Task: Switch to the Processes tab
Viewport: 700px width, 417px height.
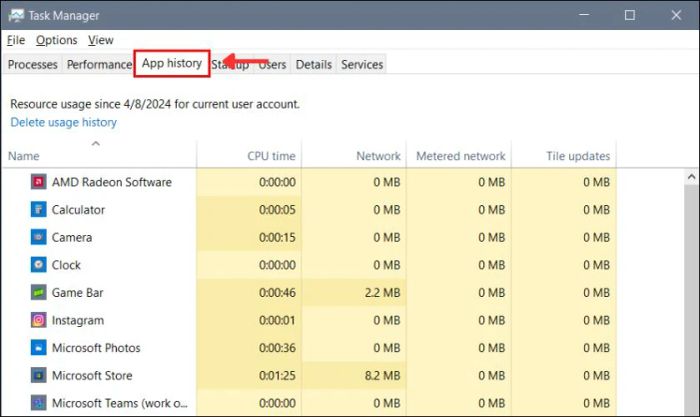Action: 33,64
